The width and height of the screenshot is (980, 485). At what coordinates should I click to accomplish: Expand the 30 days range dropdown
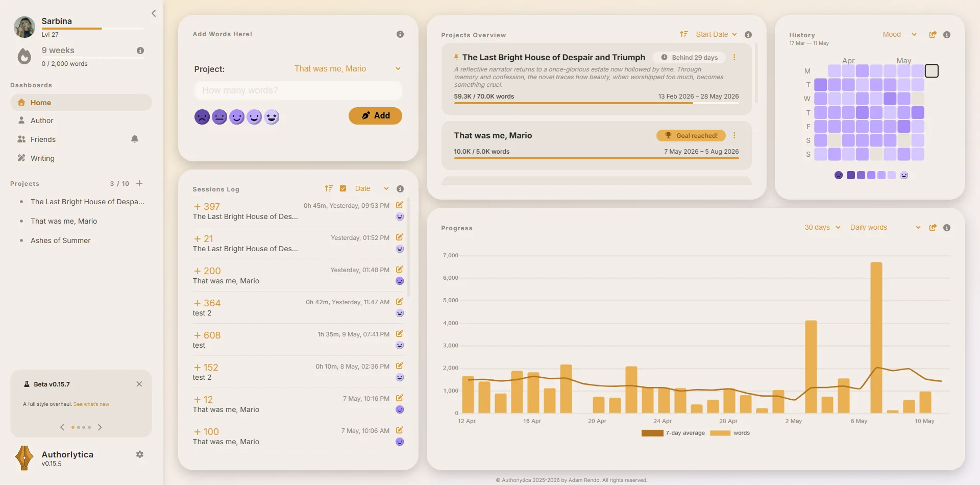822,227
